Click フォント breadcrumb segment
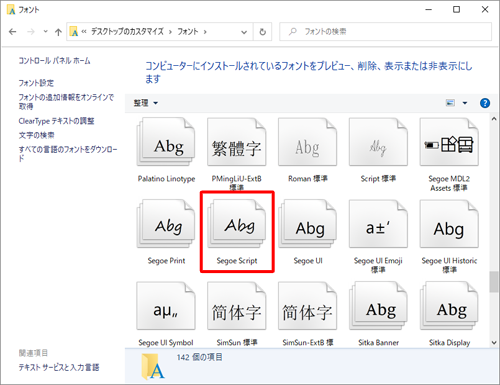Viewport: 500px width, 385px height. point(188,32)
